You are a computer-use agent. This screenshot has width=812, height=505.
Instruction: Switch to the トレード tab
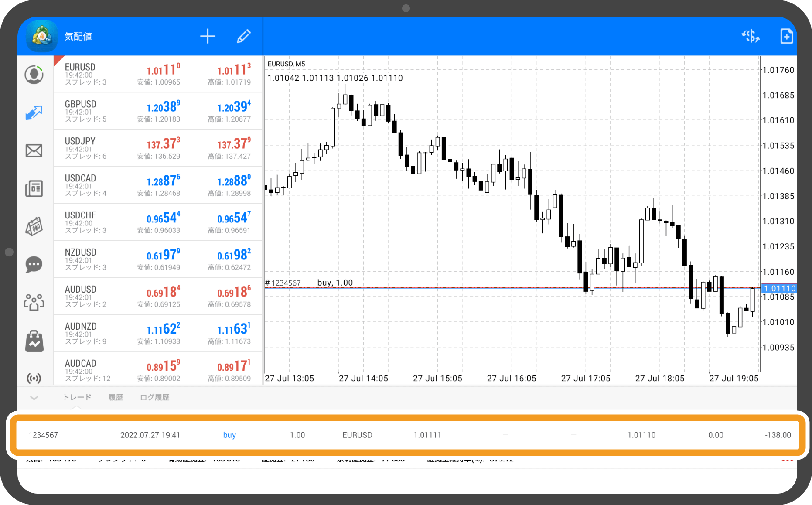click(77, 397)
